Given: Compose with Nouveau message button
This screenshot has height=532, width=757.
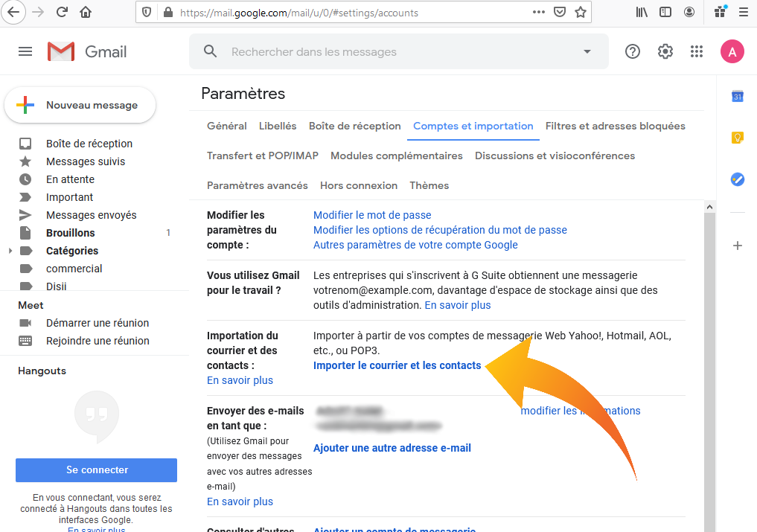Looking at the screenshot, I should tap(80, 105).
